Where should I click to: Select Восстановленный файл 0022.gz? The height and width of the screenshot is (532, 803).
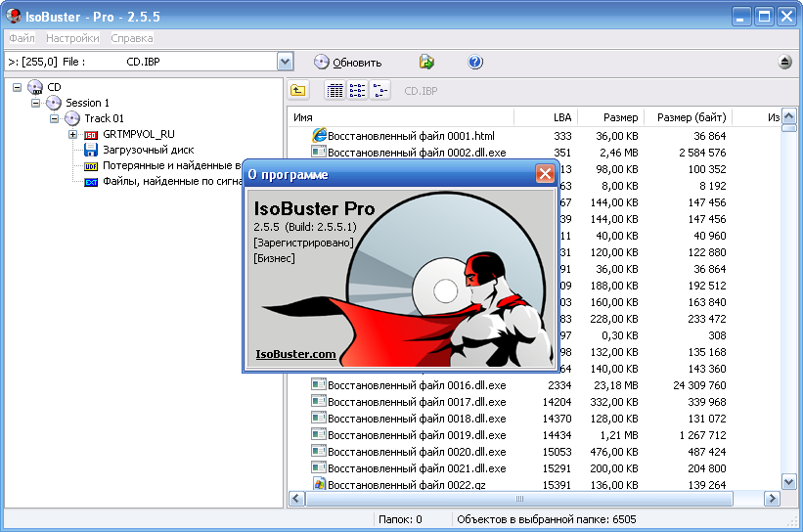[406, 484]
